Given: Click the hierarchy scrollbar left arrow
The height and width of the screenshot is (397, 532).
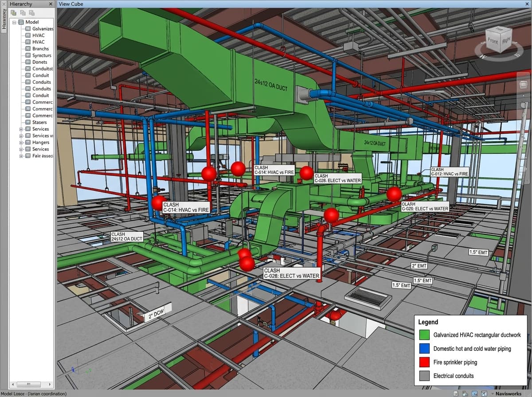Looking at the screenshot, I should click(13, 384).
